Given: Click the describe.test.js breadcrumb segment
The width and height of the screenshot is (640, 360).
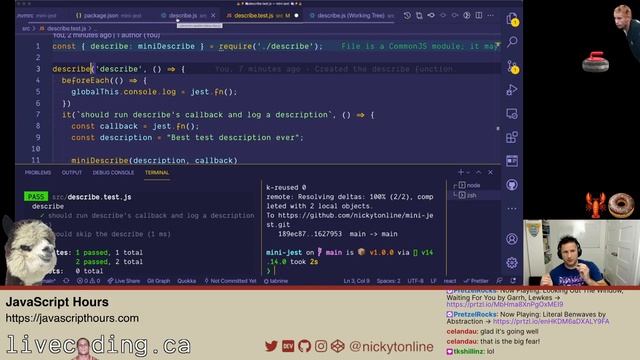Looking at the screenshot, I should [x=66, y=29].
